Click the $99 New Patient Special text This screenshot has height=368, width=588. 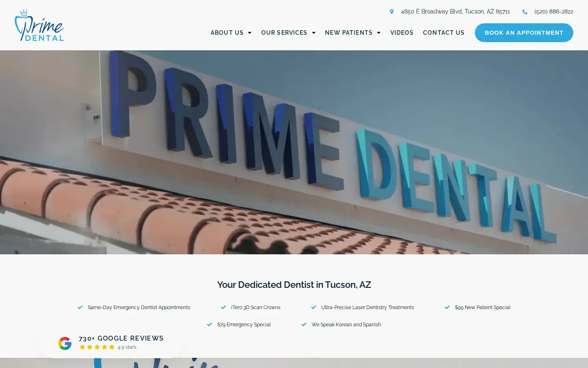click(483, 307)
